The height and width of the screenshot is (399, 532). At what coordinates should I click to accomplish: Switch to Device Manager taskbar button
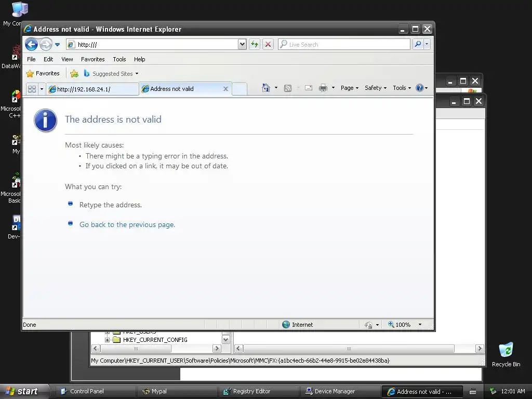340,391
